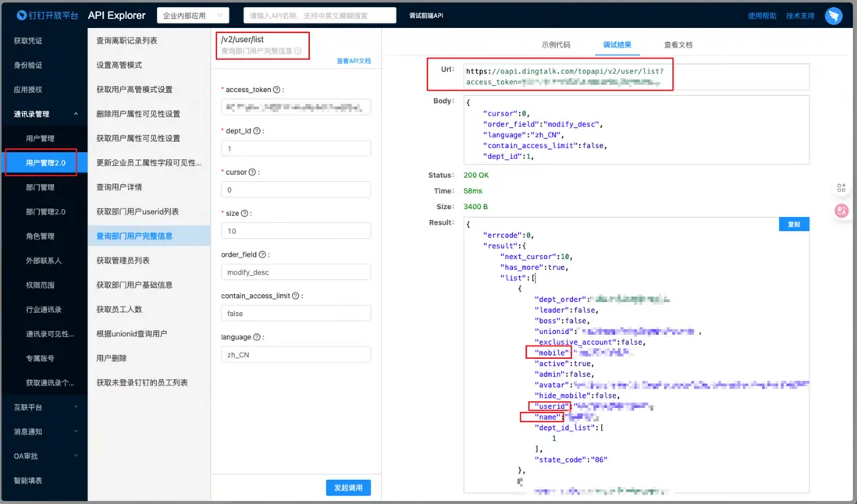Click the DingTalk open platform logo
This screenshot has height=504, width=857.
click(47, 16)
